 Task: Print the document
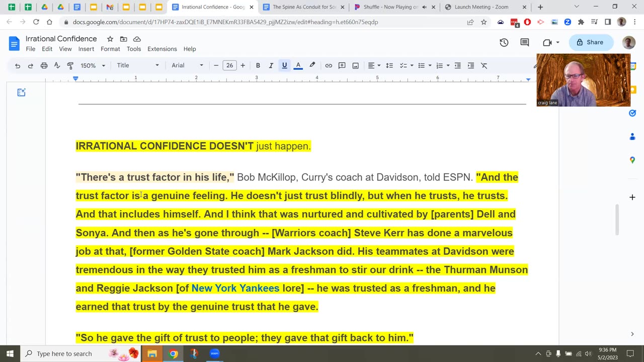pyautogui.click(x=44, y=65)
